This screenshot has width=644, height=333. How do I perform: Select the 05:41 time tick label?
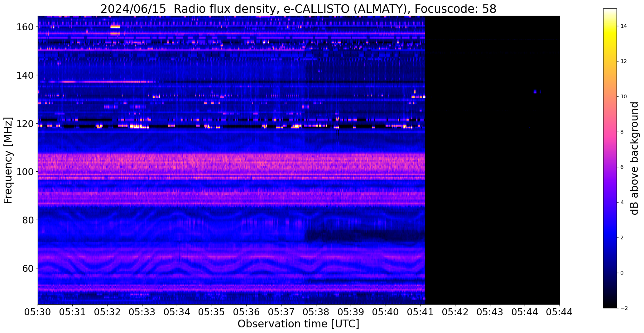421,312
